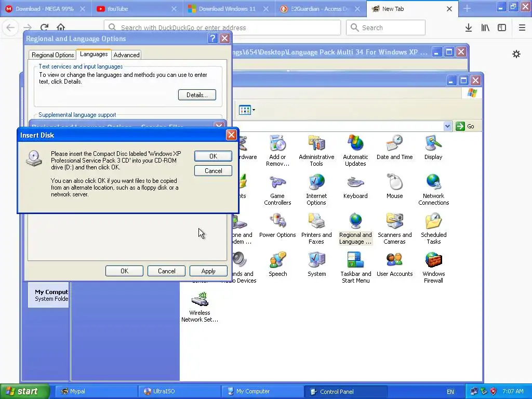Open Windows Firewall icon

[434, 268]
